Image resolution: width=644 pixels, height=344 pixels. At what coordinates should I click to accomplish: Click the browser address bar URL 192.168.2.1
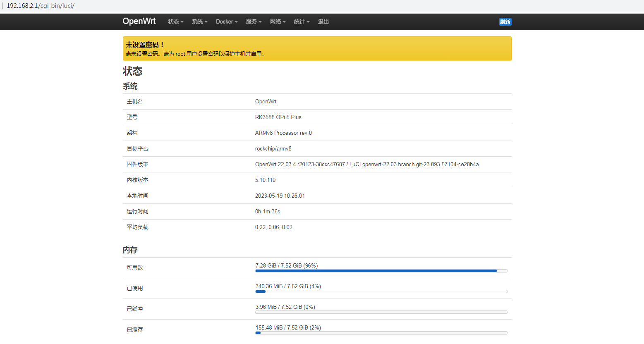point(41,6)
